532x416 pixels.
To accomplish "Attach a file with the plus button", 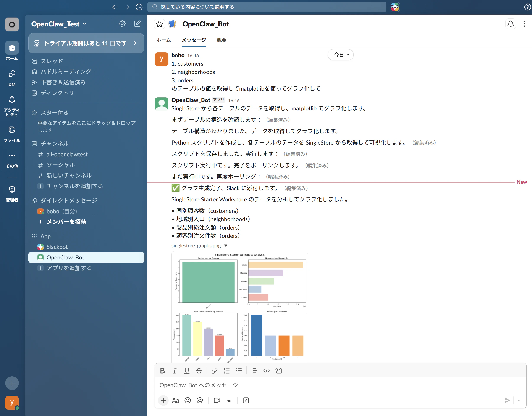I will (x=163, y=400).
